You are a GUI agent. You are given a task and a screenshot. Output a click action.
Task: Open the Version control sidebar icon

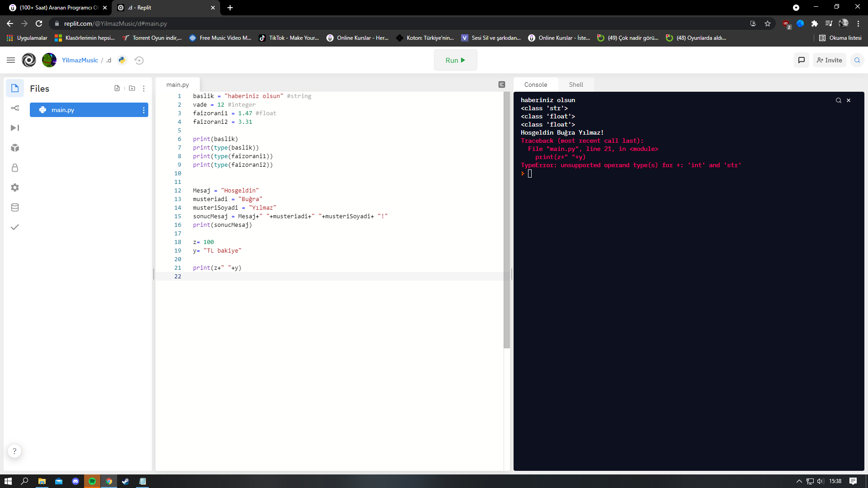pyautogui.click(x=15, y=108)
